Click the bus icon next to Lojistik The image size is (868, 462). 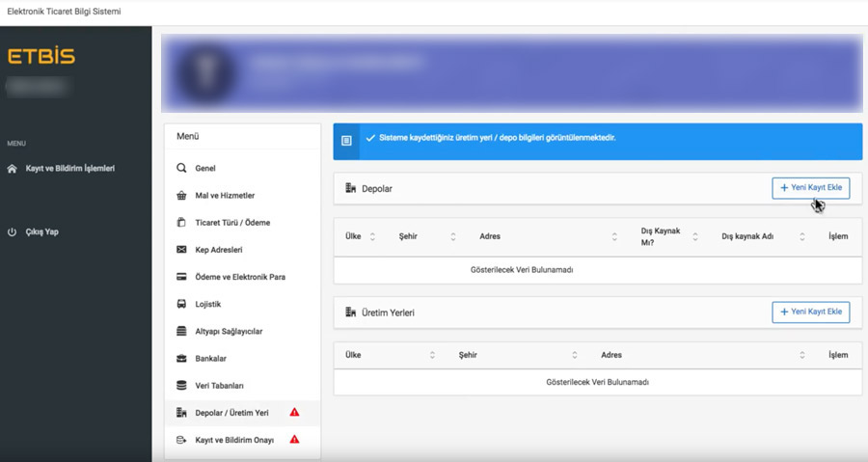coord(181,304)
